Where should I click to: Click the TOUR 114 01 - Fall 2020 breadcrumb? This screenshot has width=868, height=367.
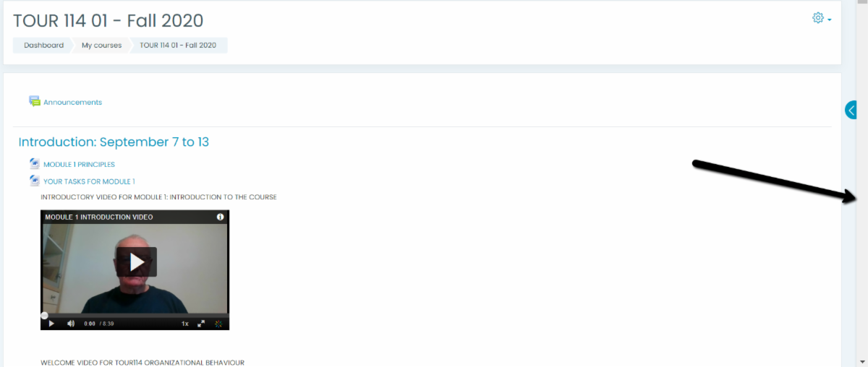tap(178, 46)
